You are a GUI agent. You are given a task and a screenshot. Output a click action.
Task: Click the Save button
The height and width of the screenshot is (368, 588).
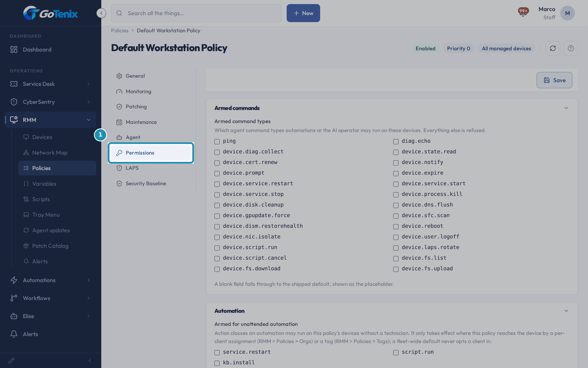[x=554, y=80]
